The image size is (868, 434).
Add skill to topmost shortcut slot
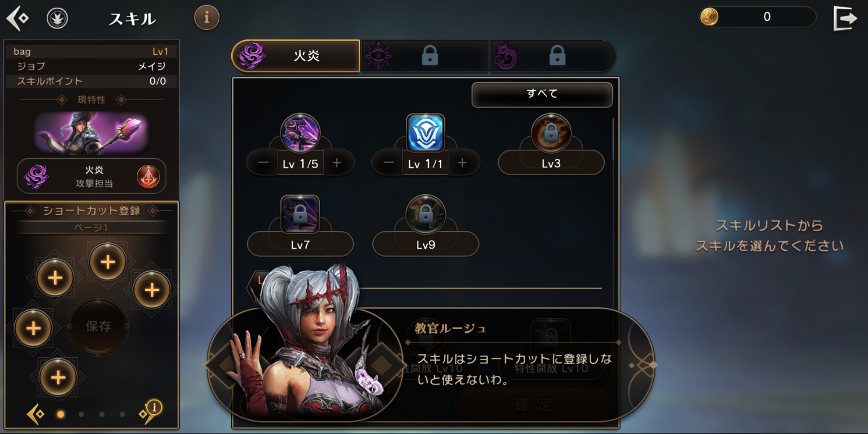(x=107, y=262)
